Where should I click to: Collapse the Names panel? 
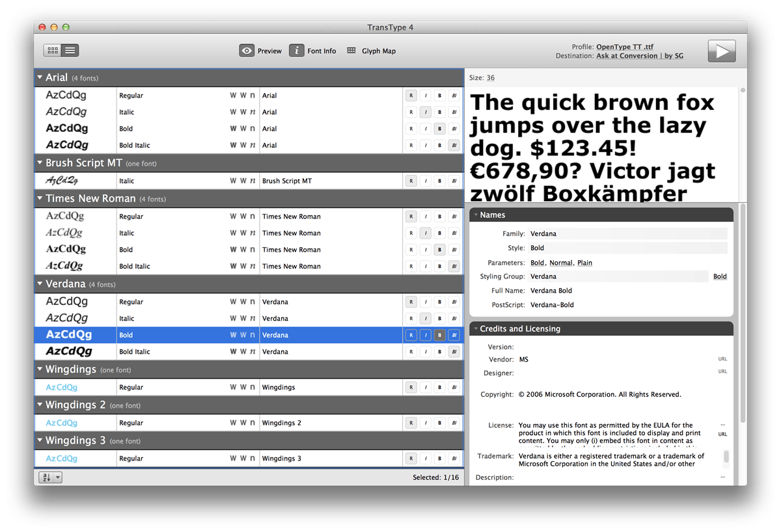[x=476, y=215]
